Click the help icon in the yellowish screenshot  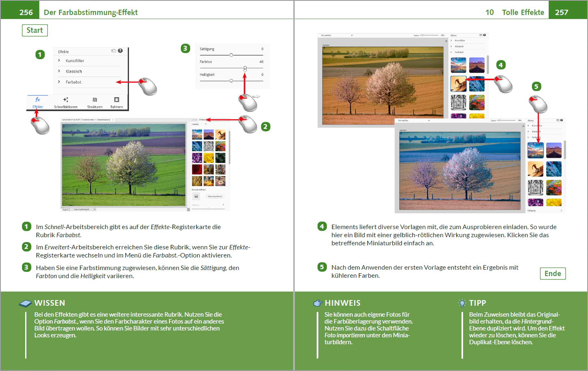coord(484,35)
